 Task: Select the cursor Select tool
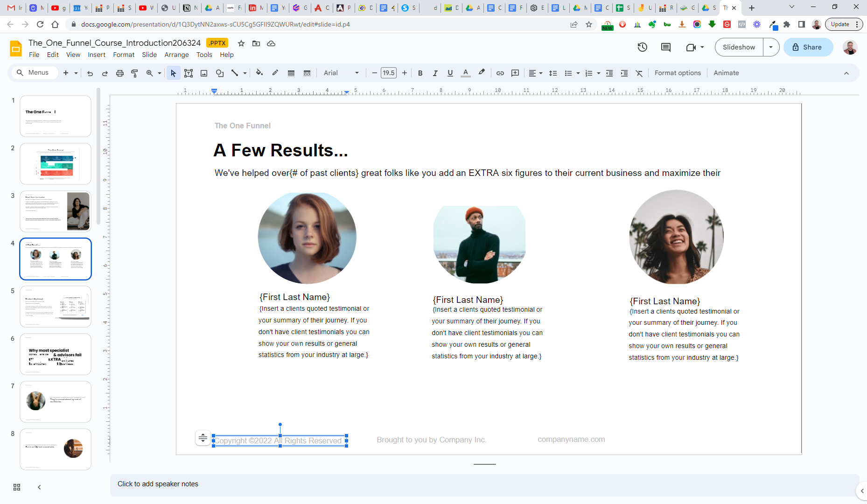click(x=173, y=73)
